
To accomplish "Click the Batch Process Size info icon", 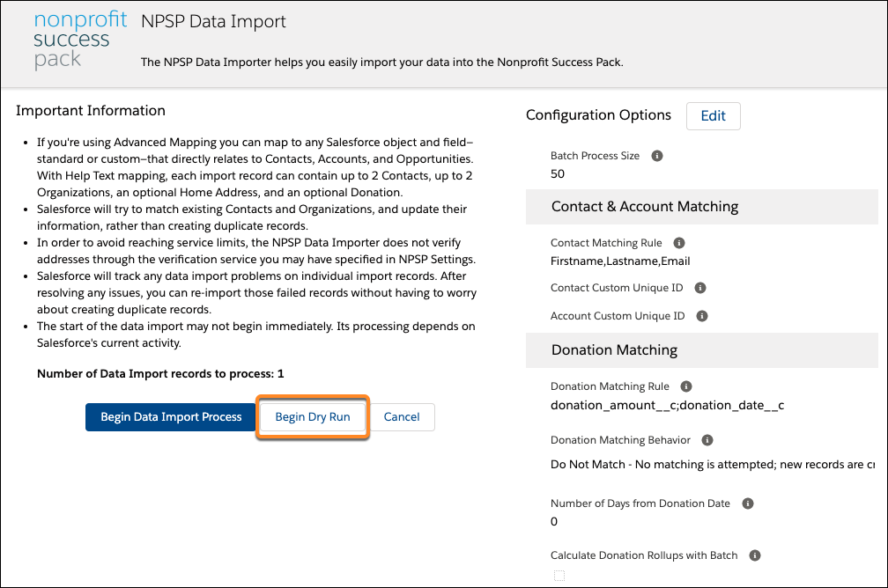I will point(657,156).
